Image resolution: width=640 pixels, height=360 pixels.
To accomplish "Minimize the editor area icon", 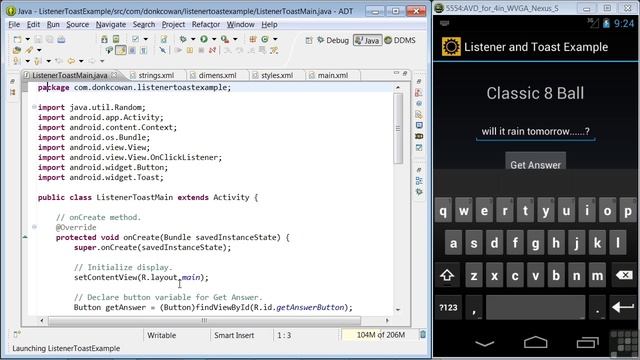I will click(x=396, y=73).
